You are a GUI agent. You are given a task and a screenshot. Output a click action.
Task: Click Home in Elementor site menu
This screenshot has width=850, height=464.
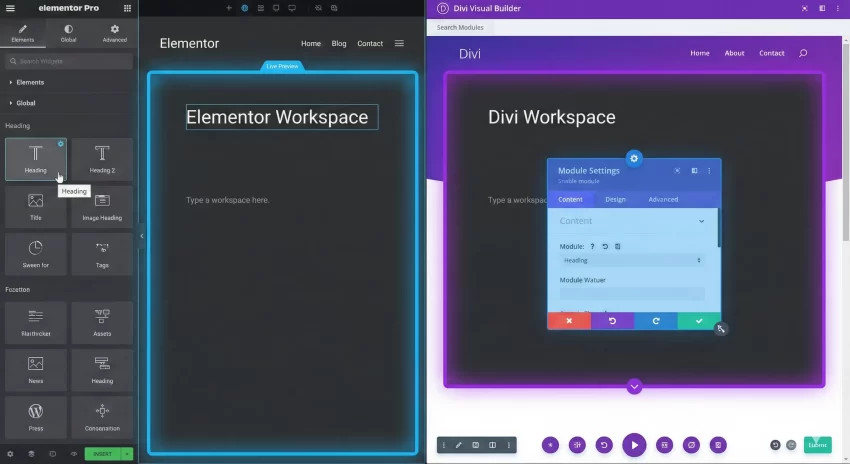pyautogui.click(x=311, y=43)
